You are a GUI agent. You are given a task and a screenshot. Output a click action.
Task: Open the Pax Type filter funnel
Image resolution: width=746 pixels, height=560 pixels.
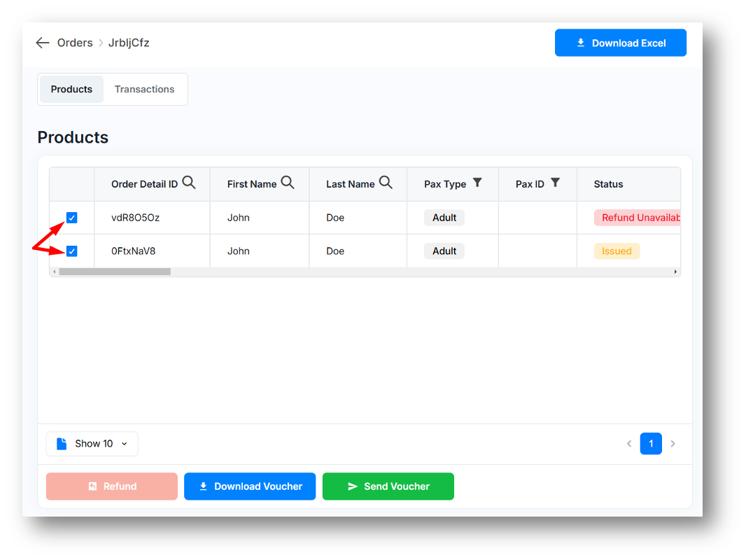(477, 183)
